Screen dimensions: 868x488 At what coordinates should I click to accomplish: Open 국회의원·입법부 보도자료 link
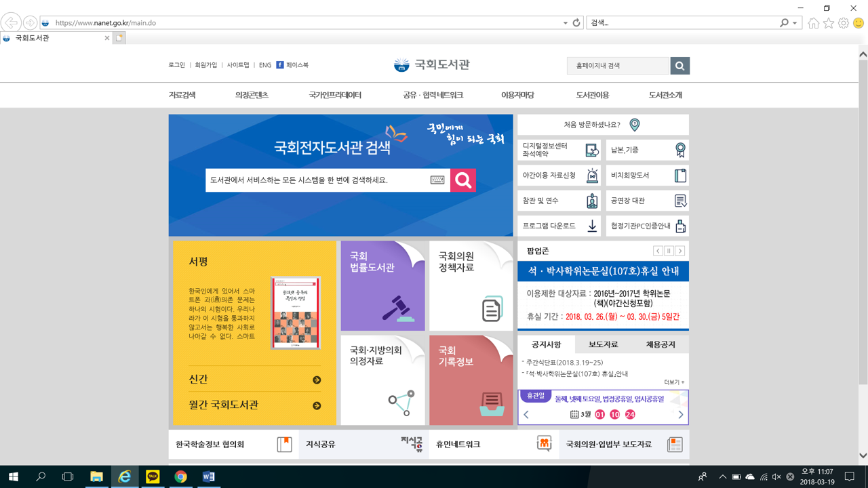click(x=624, y=445)
